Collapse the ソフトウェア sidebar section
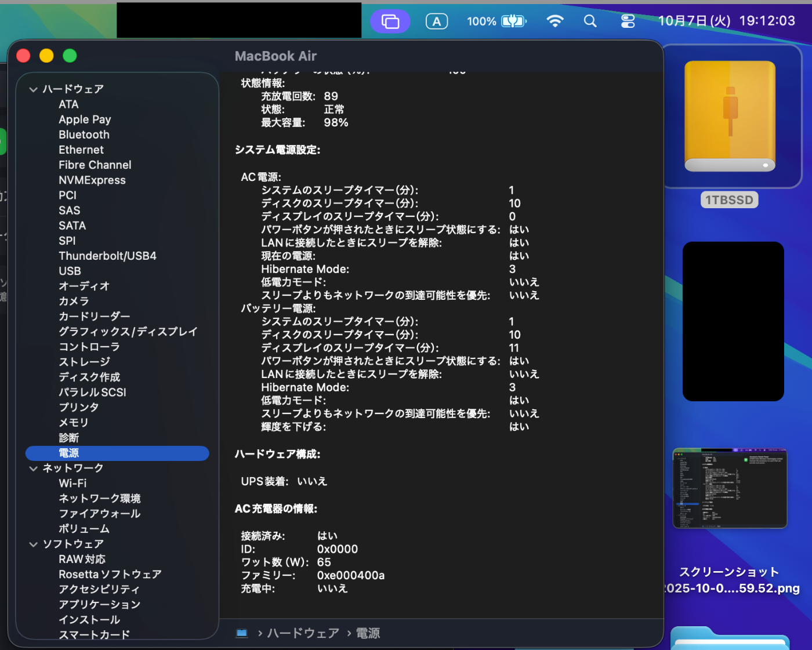 pyautogui.click(x=33, y=544)
